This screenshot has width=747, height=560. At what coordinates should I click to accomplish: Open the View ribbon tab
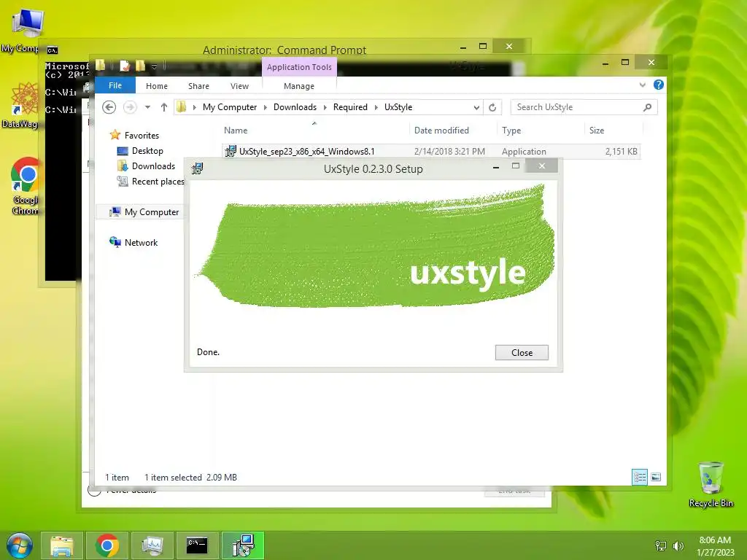[239, 86]
